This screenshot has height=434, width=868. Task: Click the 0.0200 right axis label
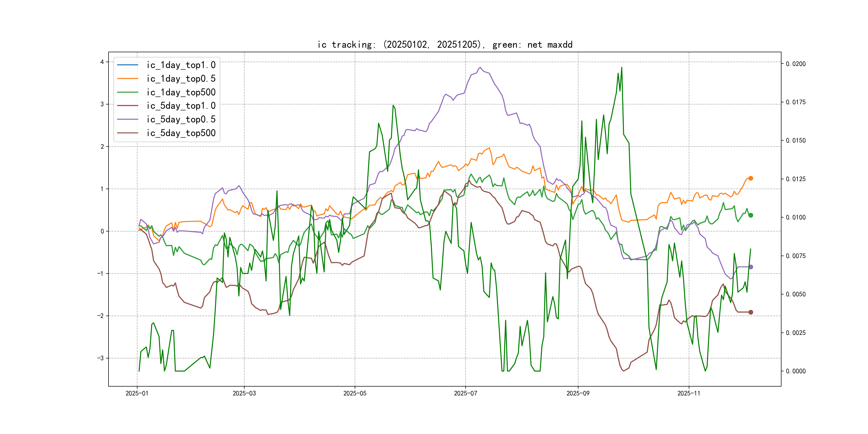pos(796,64)
